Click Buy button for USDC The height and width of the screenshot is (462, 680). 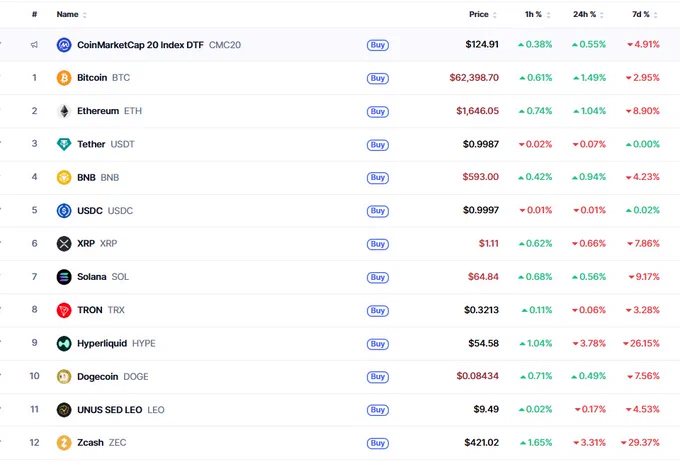pos(378,211)
